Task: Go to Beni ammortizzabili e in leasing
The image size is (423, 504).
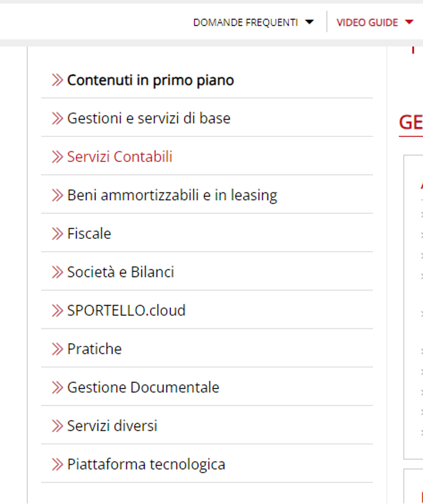Action: tap(172, 195)
